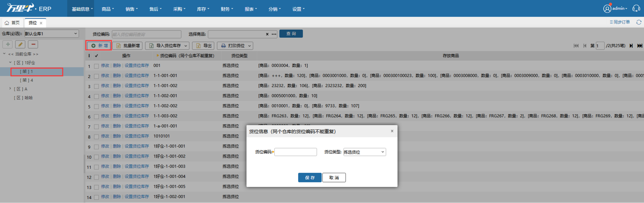
Task: Click the 万里牛 ERP logo
Action: 29,8
